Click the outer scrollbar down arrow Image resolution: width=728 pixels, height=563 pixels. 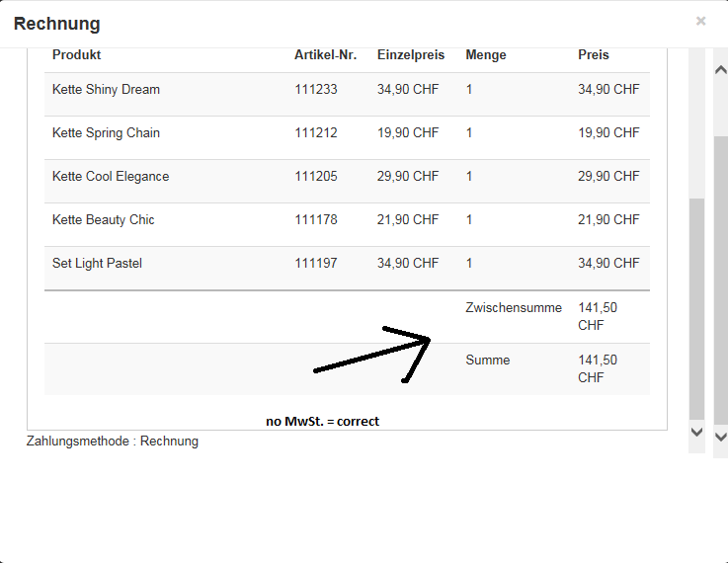click(x=720, y=436)
